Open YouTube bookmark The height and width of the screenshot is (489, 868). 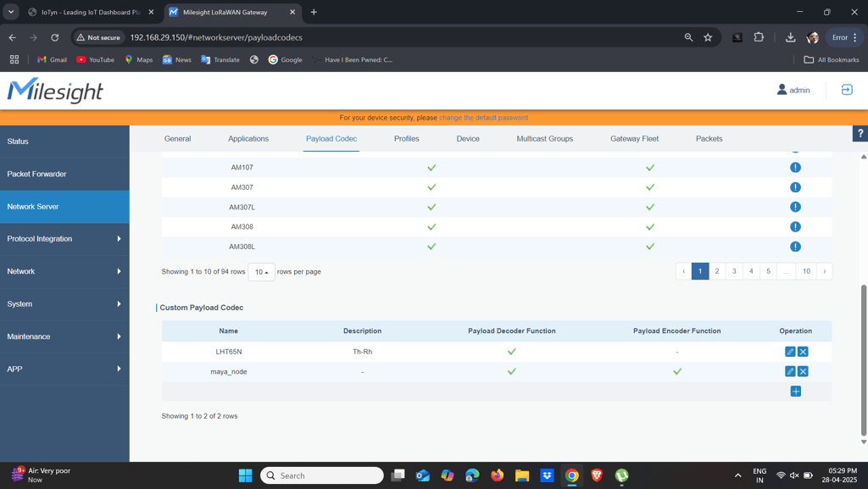point(95,59)
